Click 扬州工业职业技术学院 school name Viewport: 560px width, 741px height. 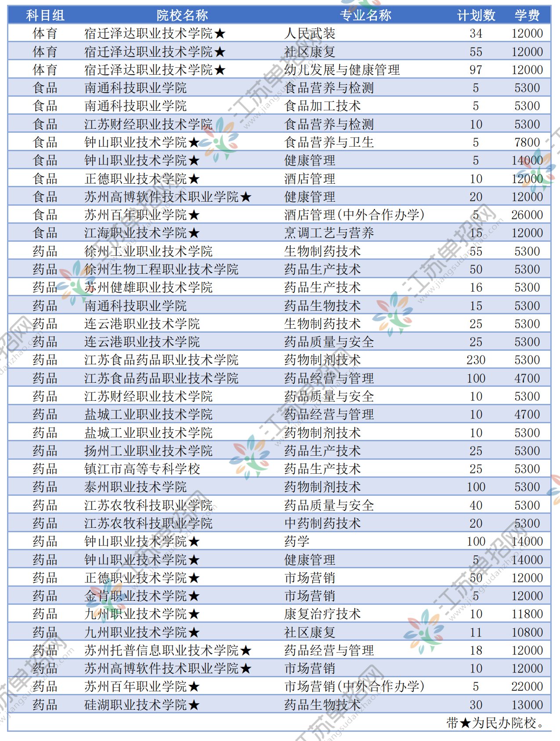(x=148, y=451)
